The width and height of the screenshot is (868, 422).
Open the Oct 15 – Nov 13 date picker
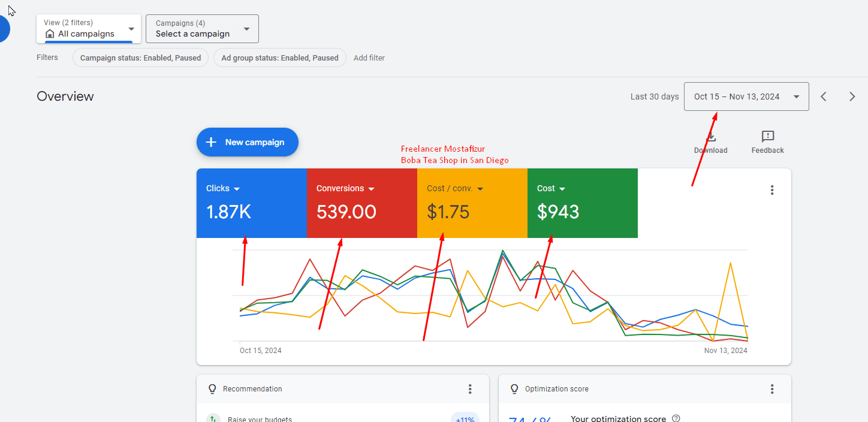[x=746, y=97]
